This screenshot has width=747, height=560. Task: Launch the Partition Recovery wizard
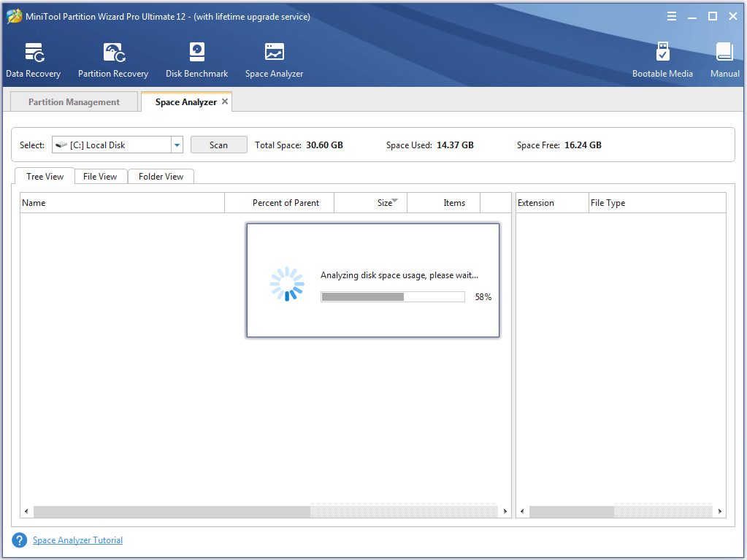[113, 60]
